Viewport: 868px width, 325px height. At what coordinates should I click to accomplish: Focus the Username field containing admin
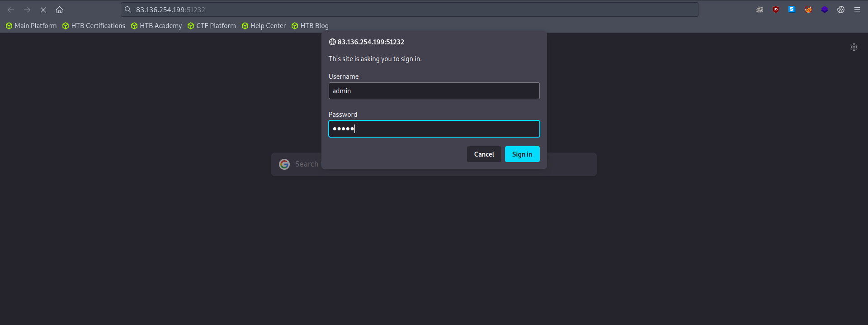(x=434, y=91)
